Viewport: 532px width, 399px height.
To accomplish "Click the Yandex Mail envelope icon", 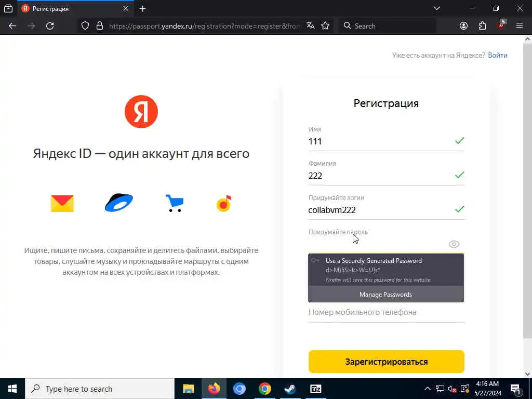I will point(62,204).
